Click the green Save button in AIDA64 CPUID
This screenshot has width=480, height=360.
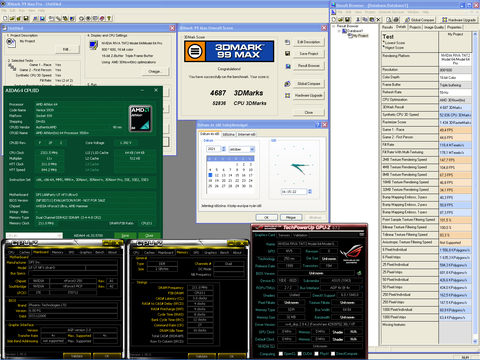125,235
